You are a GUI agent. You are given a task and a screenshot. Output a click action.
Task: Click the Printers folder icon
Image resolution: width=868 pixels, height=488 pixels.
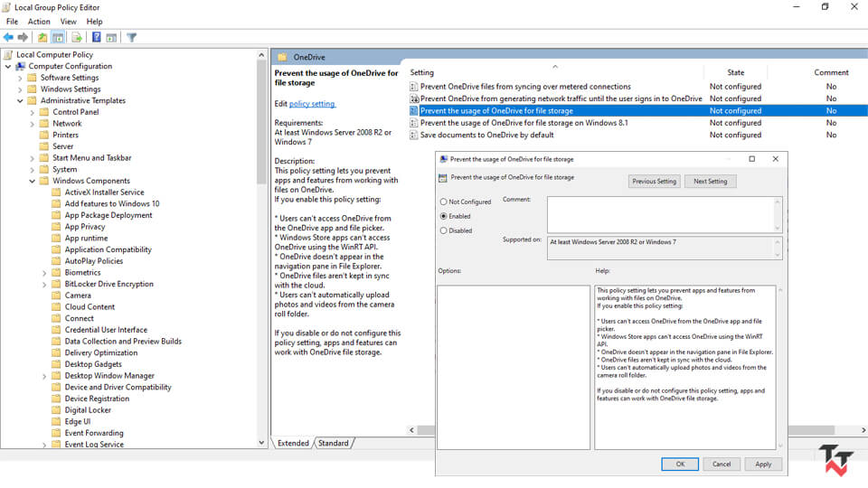pos(44,135)
